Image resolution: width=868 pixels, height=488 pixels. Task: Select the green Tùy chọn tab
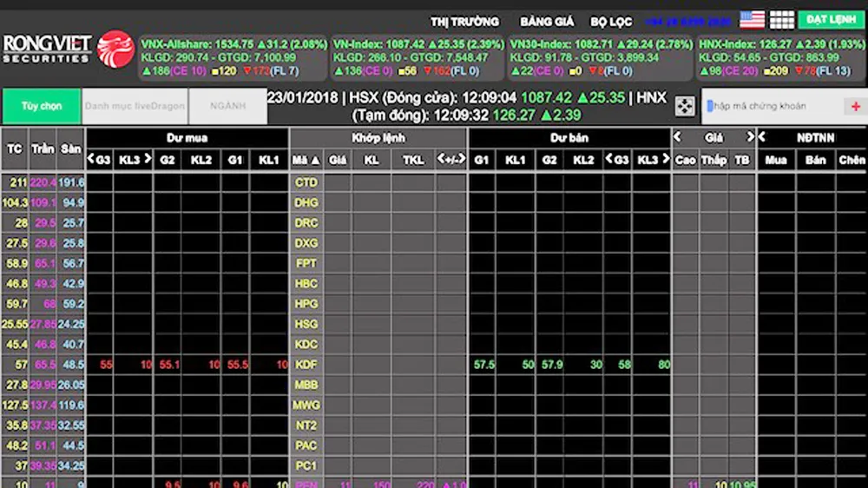42,106
